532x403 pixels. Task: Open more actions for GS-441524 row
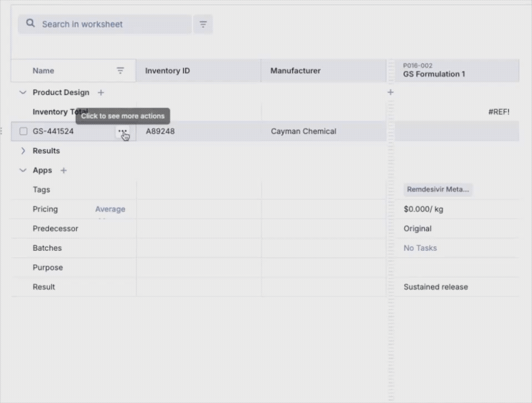click(x=123, y=132)
